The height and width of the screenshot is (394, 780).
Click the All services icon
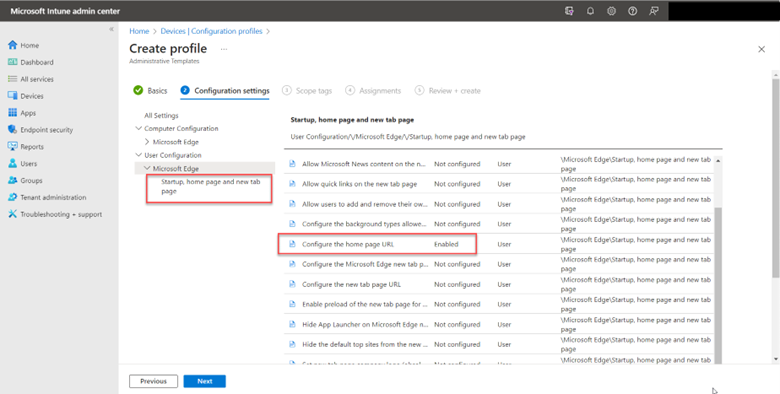pos(12,79)
